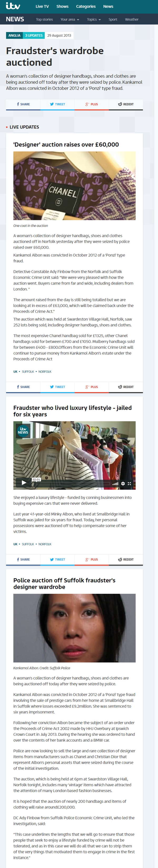Image resolution: width=158 pixels, height=868 pixels.
Task: Share the article on Facebook at the top
Action: point(23,104)
